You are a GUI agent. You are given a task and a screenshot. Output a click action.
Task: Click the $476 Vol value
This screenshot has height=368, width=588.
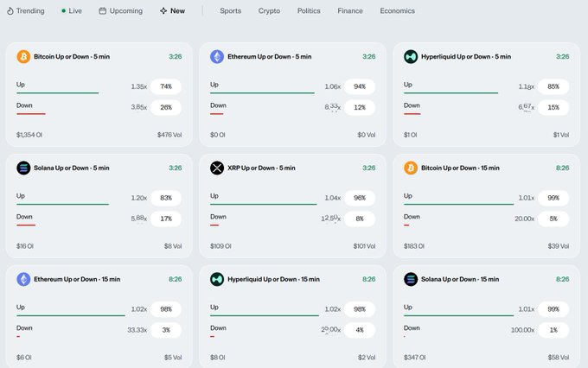(x=169, y=135)
